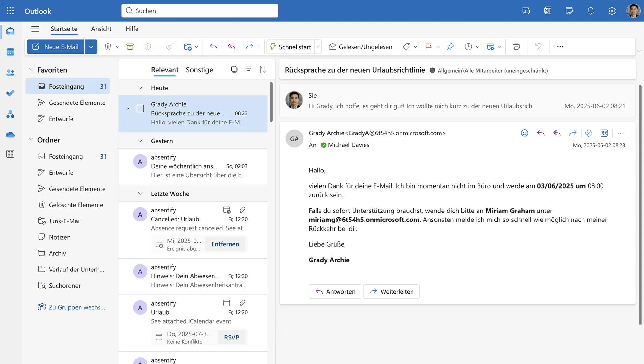
Task: Collapse the Favoriten folder section
Action: [x=31, y=70]
